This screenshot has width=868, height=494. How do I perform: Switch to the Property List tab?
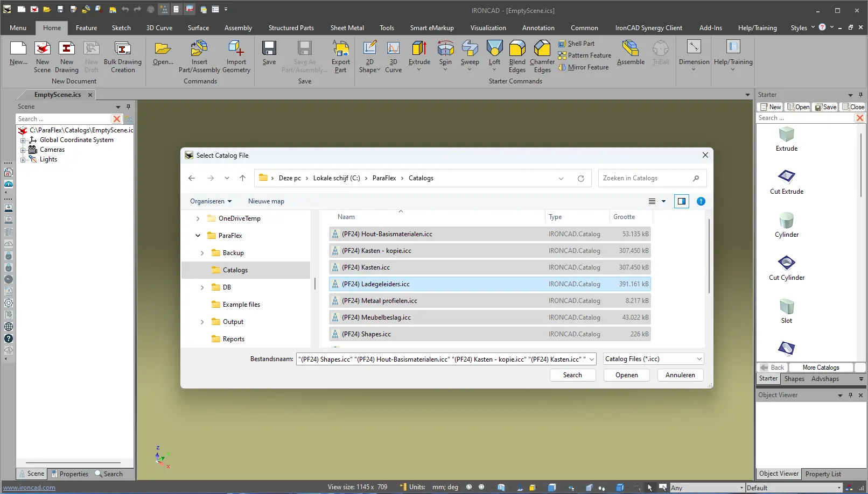coord(823,474)
